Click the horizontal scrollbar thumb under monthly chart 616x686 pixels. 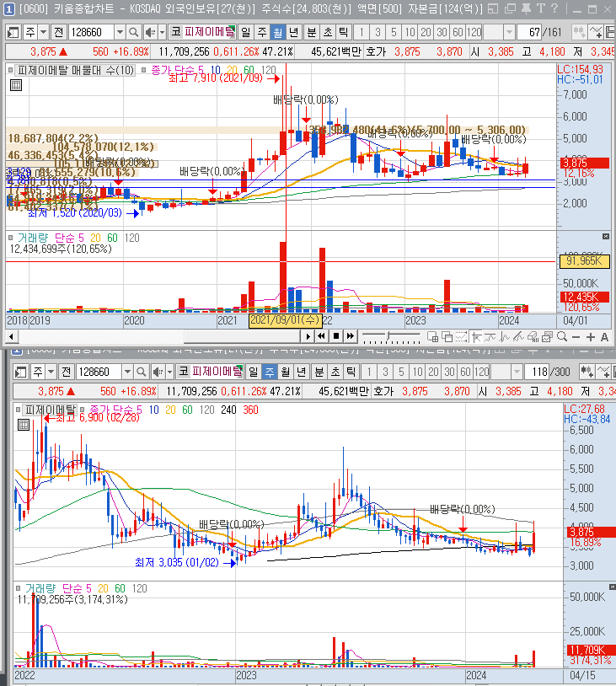coord(242,336)
